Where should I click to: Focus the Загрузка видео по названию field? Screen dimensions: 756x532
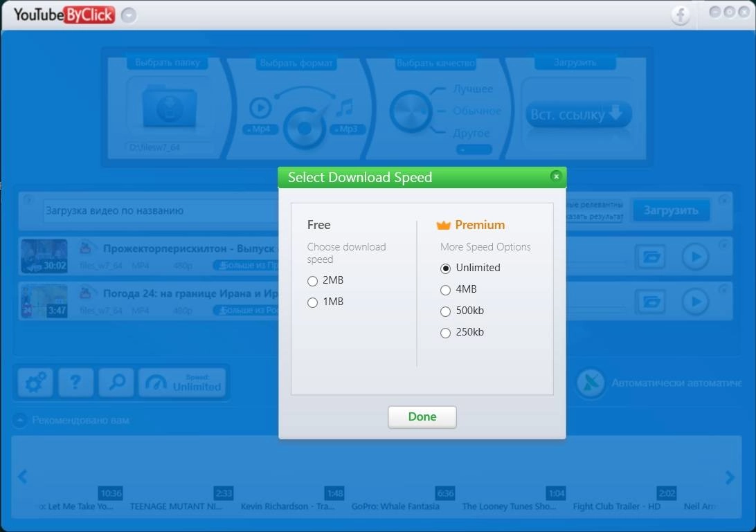coord(161,210)
